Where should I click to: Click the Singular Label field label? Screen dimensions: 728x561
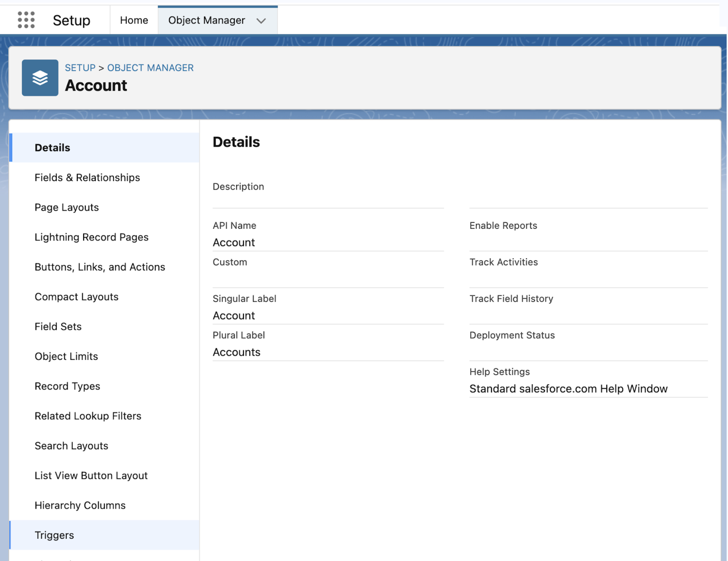(x=244, y=299)
